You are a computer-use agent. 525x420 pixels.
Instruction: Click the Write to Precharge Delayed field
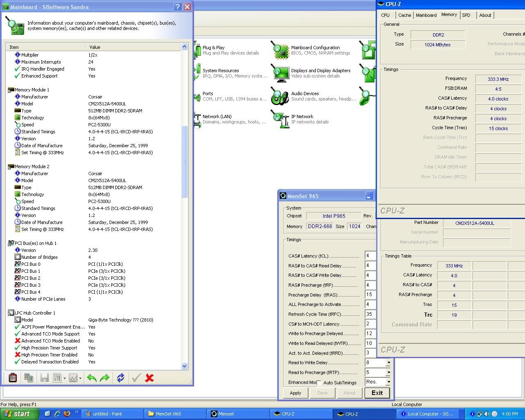coord(370,333)
